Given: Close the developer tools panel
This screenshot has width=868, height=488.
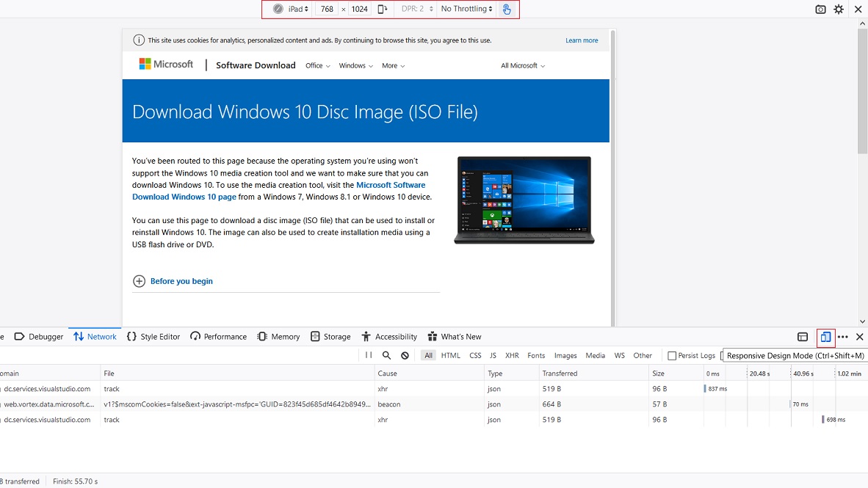Looking at the screenshot, I should (860, 336).
